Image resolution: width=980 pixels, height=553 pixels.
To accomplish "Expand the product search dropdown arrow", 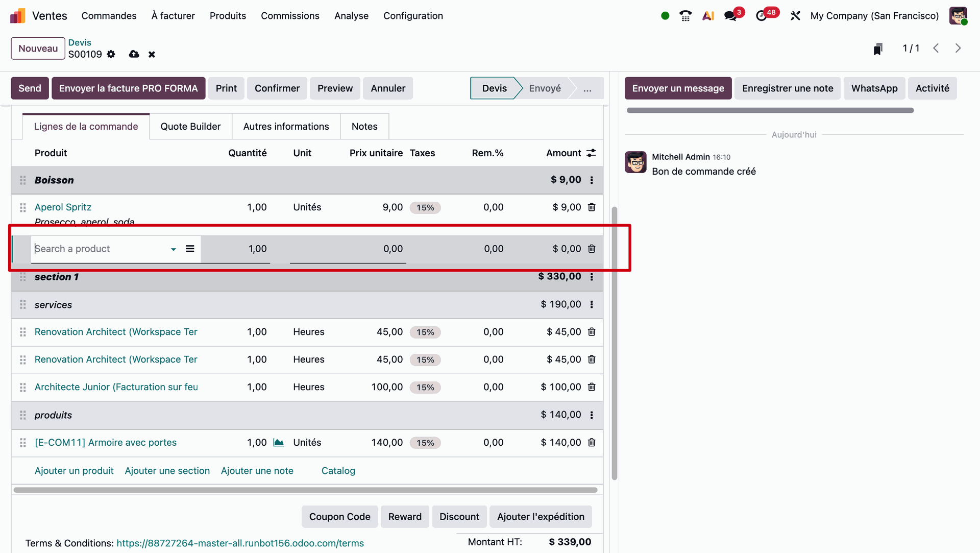I will point(174,249).
